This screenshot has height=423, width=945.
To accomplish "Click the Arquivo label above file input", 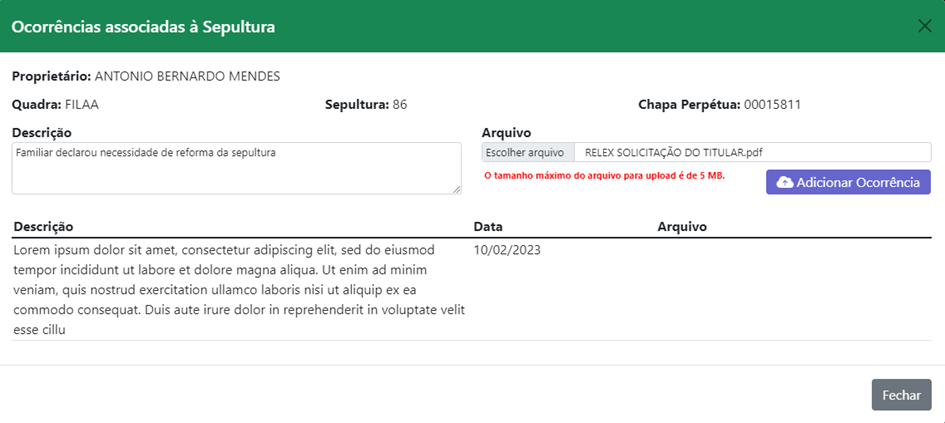I will [506, 133].
